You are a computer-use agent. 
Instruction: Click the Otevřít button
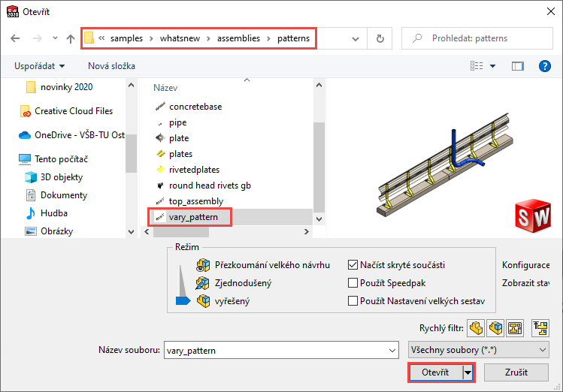pyautogui.click(x=435, y=372)
